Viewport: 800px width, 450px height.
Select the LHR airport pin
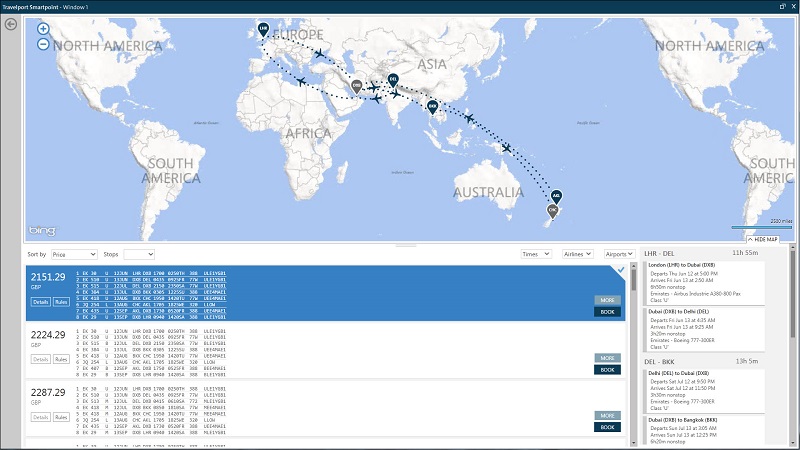click(263, 30)
